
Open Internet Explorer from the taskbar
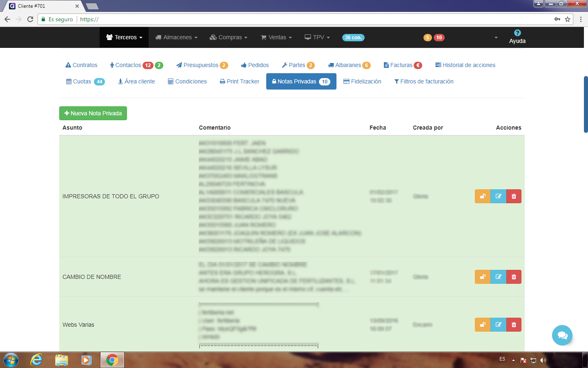pos(37,360)
